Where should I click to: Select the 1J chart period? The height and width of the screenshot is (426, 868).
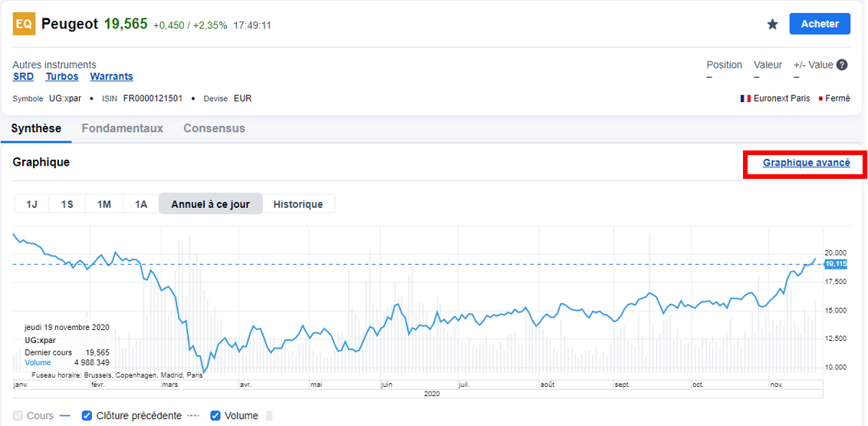point(31,204)
